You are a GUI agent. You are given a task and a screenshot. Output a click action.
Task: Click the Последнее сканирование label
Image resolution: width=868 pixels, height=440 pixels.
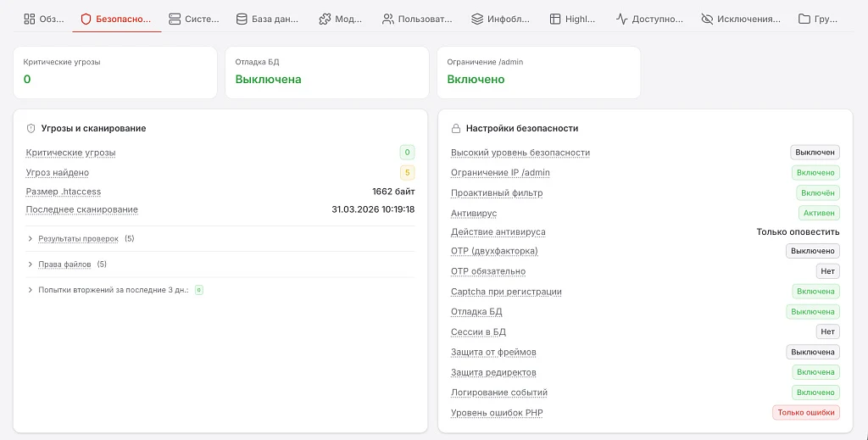coord(82,209)
